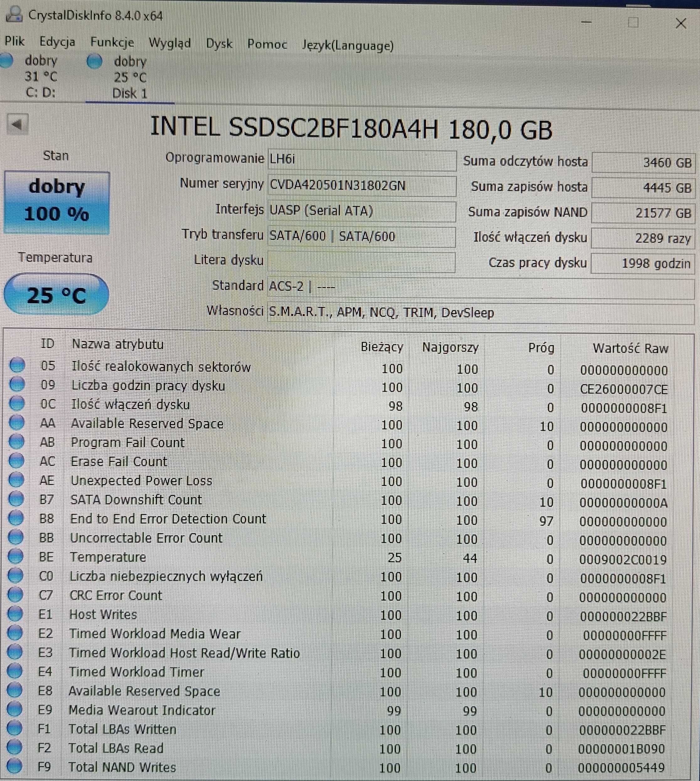Image resolution: width=700 pixels, height=781 pixels.
Task: Click status icon for CRC Error Count
Action: pos(15,594)
